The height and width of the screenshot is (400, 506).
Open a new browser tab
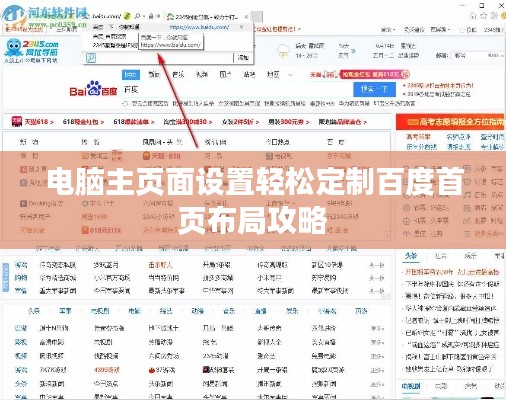tap(256, 16)
